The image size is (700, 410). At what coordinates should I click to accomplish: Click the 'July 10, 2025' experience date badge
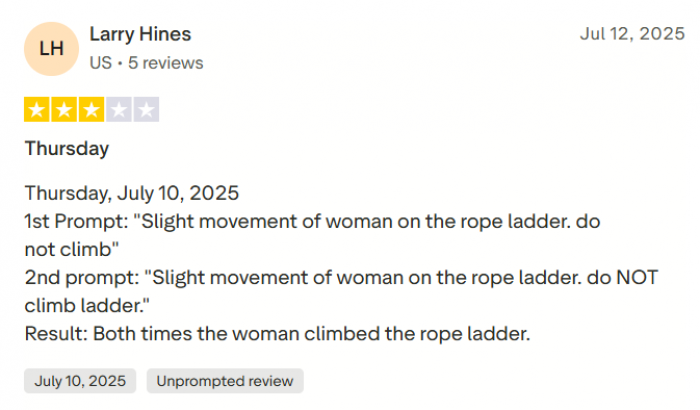pyautogui.click(x=80, y=381)
